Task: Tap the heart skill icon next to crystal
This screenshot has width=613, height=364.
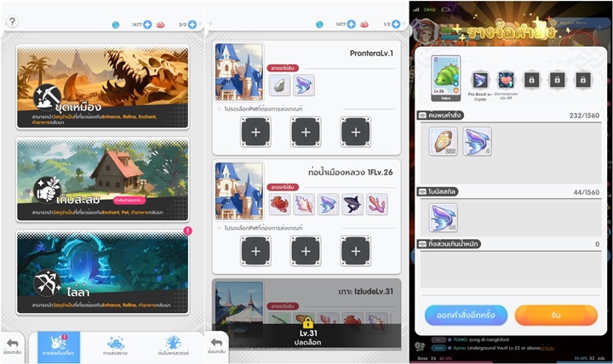Action: click(506, 80)
